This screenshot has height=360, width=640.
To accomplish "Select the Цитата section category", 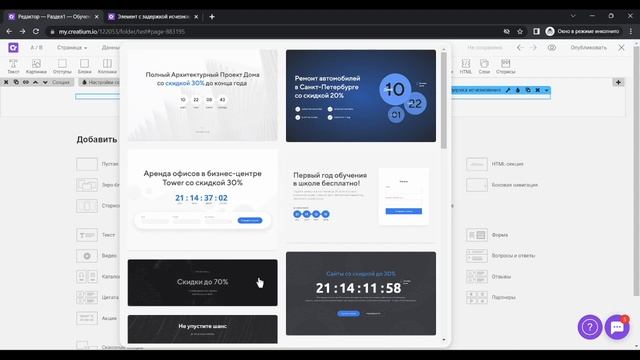I will point(98,298).
